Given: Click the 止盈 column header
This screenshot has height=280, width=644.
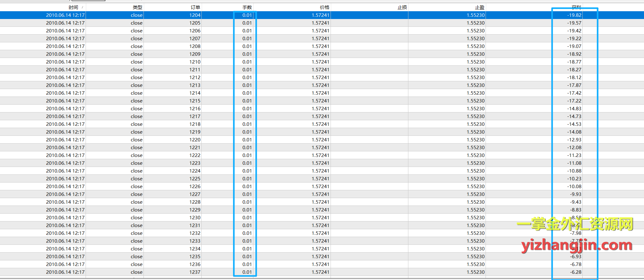Looking at the screenshot, I should (479, 7).
